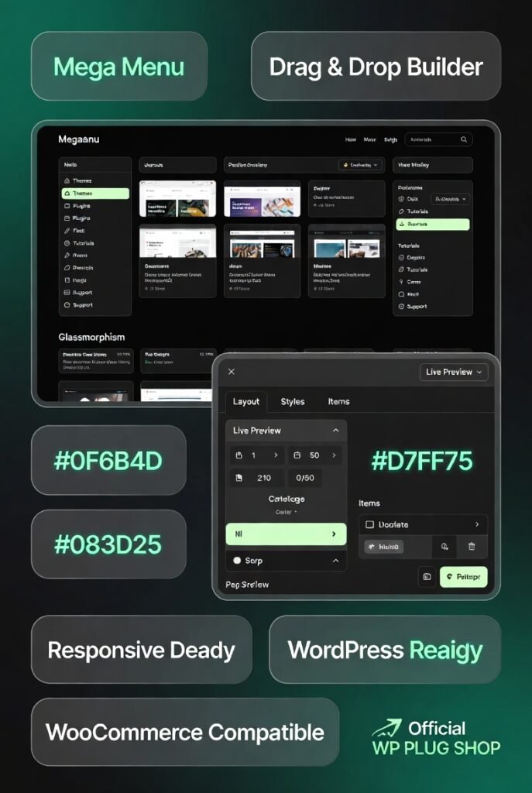The image size is (532, 793).
Task: Open the dropdown in the right sidebar panel
Action: pyautogui.click(x=450, y=199)
